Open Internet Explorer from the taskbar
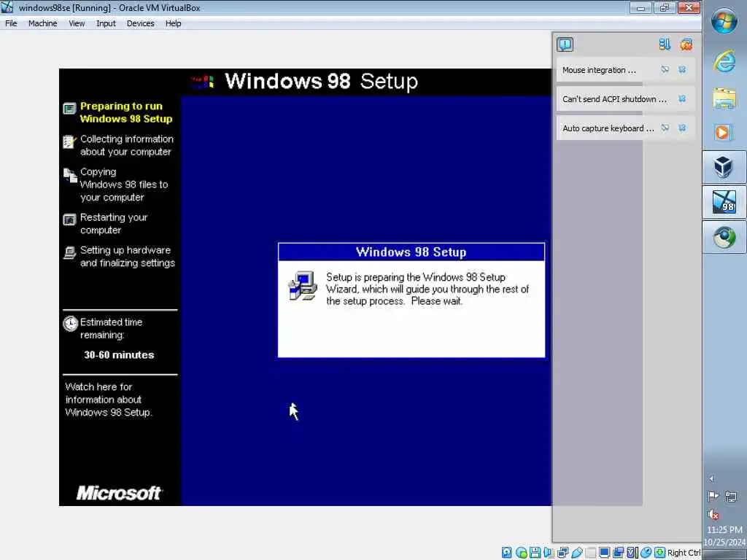This screenshot has width=747, height=560. [x=724, y=62]
